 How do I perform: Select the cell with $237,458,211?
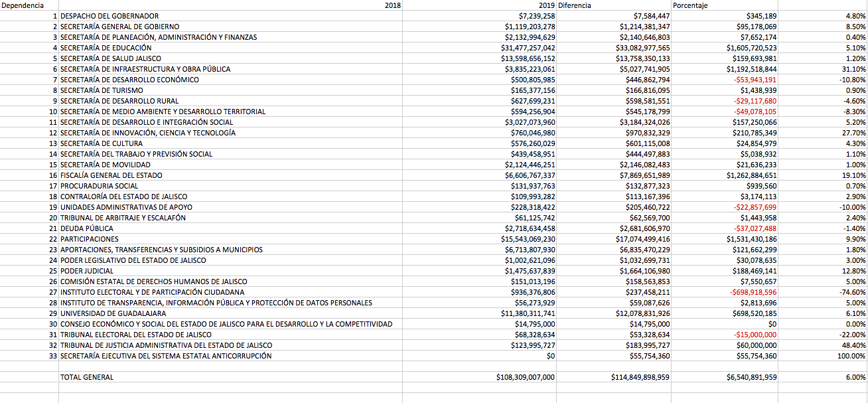pos(614,292)
